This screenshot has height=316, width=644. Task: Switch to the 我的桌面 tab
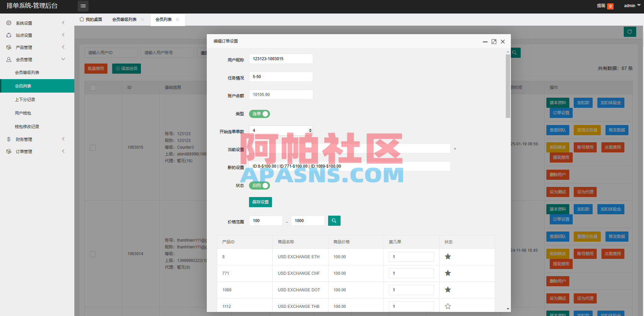tap(90, 19)
